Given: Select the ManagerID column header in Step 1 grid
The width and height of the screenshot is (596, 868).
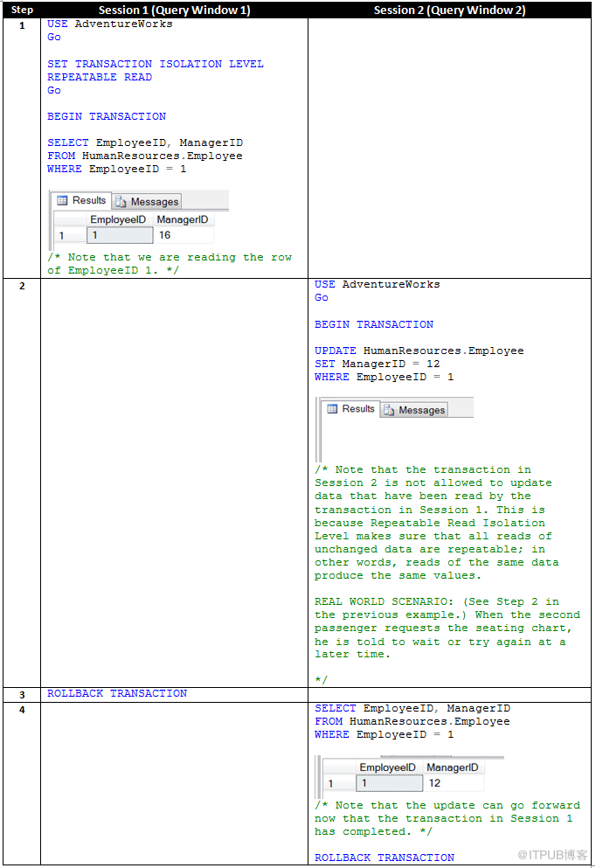Looking at the screenshot, I should [x=183, y=219].
